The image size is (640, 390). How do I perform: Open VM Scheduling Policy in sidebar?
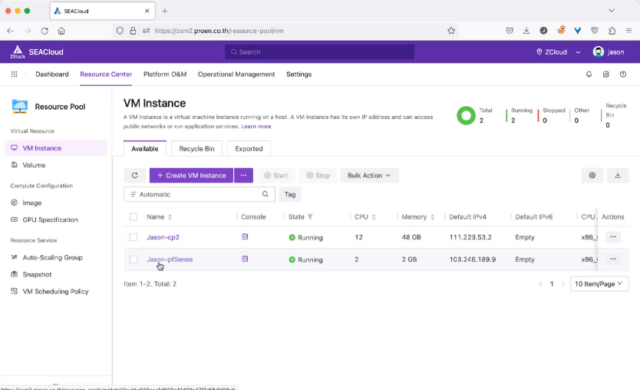(56, 291)
